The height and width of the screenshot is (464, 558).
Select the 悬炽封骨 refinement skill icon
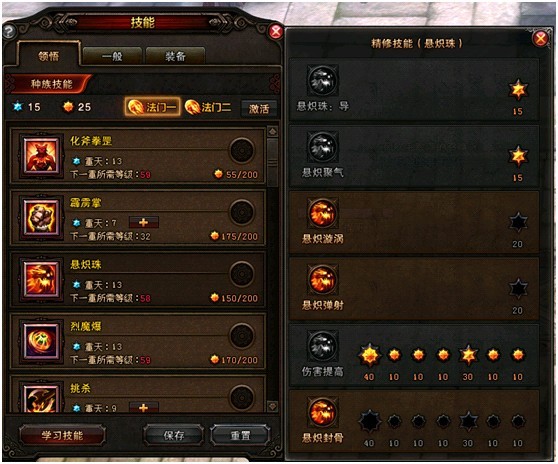point(322,412)
